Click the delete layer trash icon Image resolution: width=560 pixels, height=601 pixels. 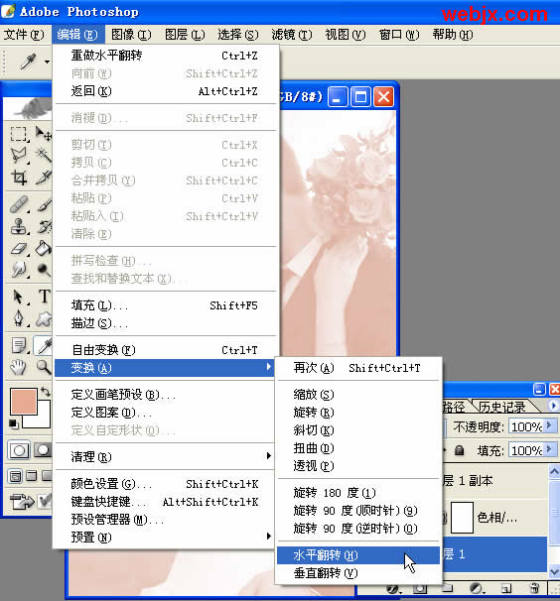tap(534, 588)
